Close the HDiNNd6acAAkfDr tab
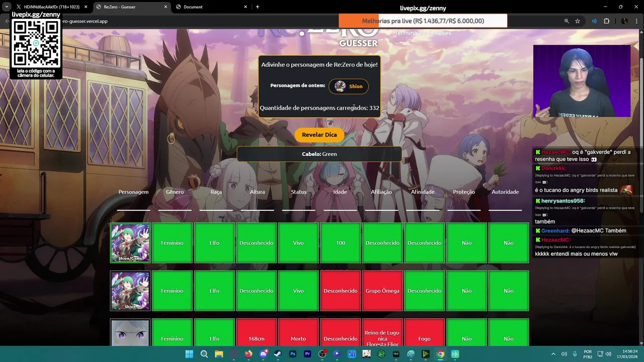This screenshot has width=644, height=362. click(x=86, y=7)
